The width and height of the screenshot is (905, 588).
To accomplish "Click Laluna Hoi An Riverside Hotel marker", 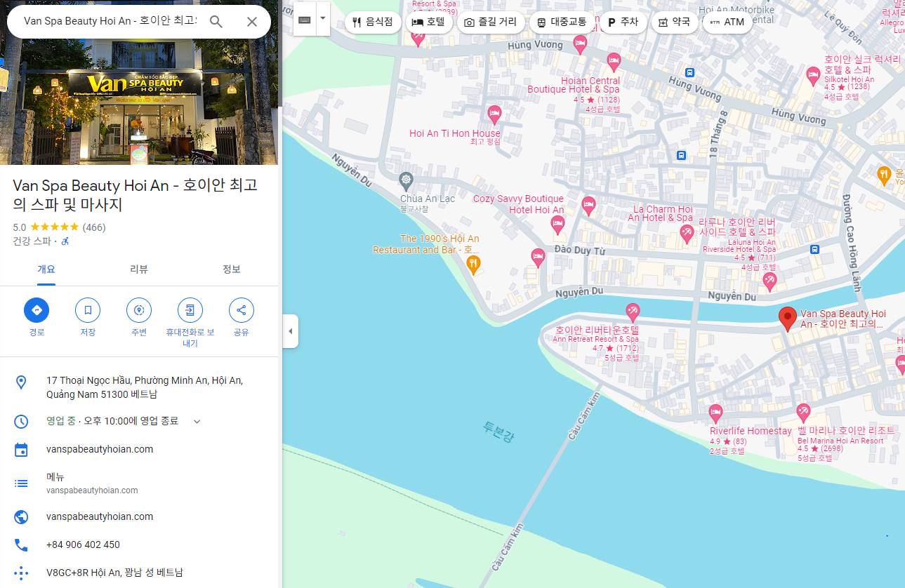I will tap(769, 282).
